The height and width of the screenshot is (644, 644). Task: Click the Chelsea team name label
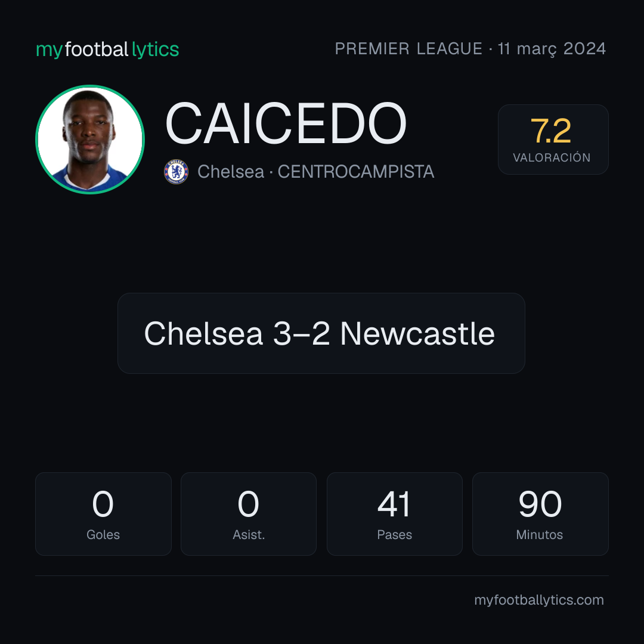tap(230, 172)
